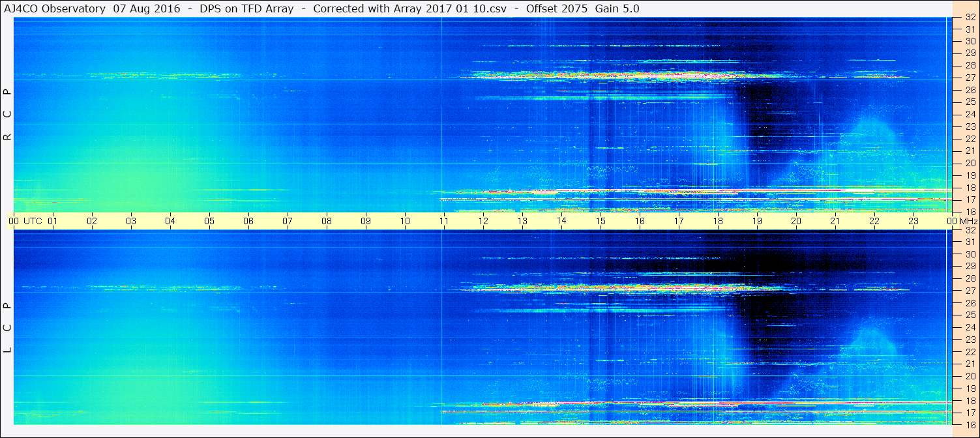
Task: Click the 11 hour mark on UTC axis
Action: tap(443, 221)
